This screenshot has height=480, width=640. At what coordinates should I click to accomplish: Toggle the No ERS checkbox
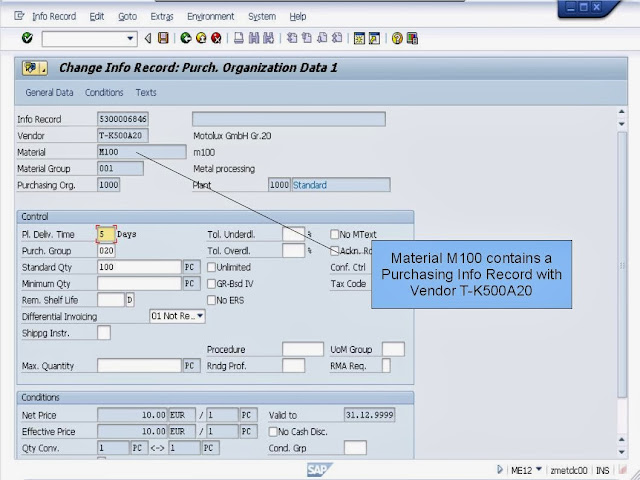(211, 300)
